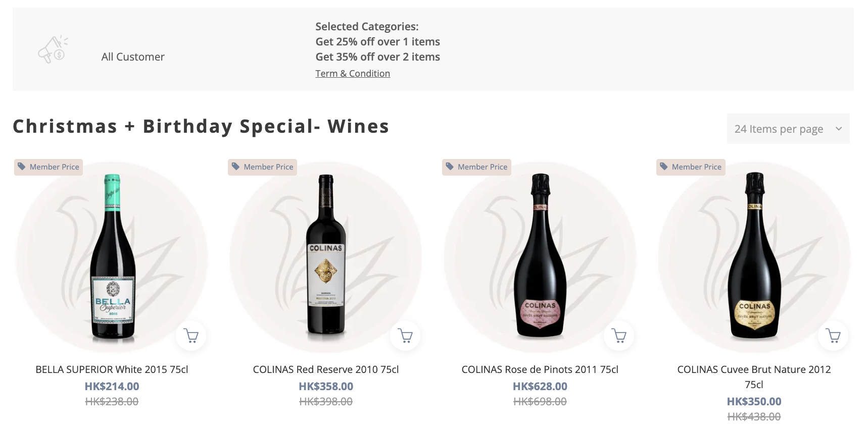Click Member Price tag on Rose de Pinots
This screenshot has height=430, width=868.
coord(476,167)
